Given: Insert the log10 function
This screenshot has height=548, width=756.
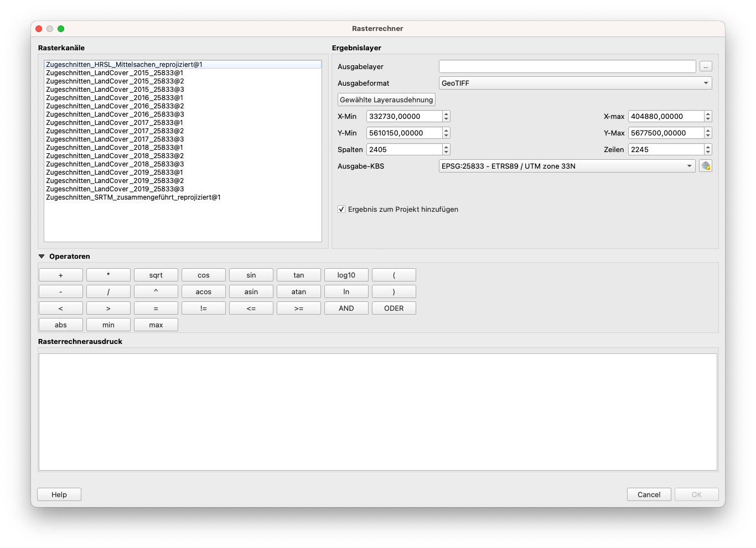Looking at the screenshot, I should [346, 275].
